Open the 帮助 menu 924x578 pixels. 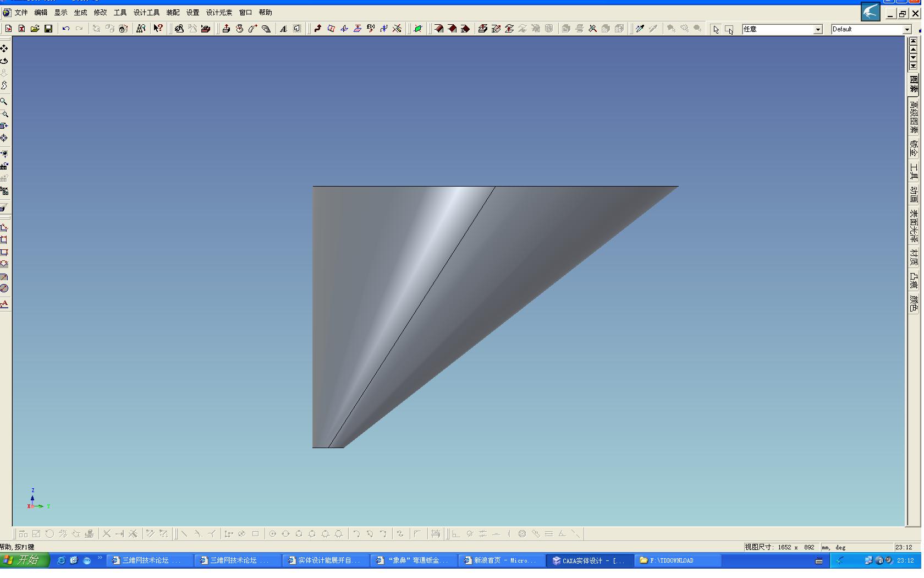265,12
